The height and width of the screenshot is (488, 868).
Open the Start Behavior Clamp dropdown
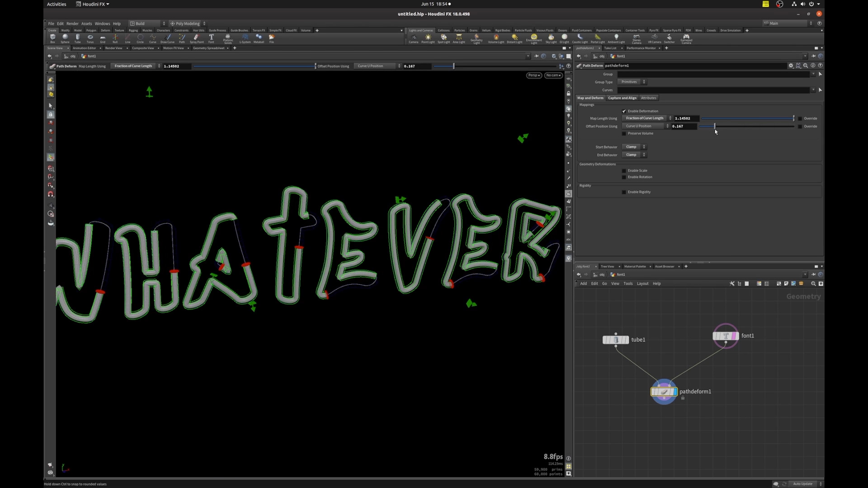634,147
